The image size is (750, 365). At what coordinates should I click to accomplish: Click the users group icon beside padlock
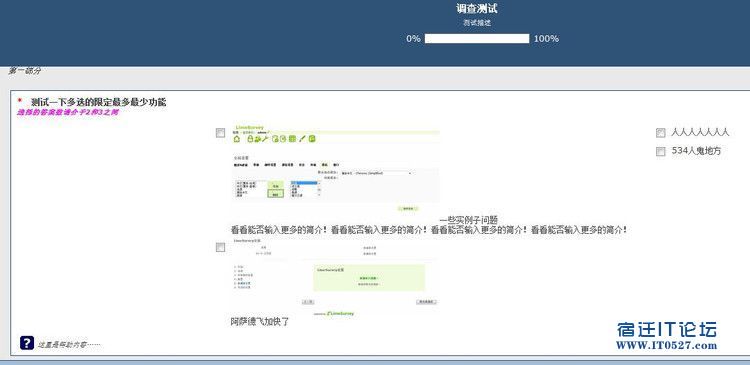click(x=258, y=139)
